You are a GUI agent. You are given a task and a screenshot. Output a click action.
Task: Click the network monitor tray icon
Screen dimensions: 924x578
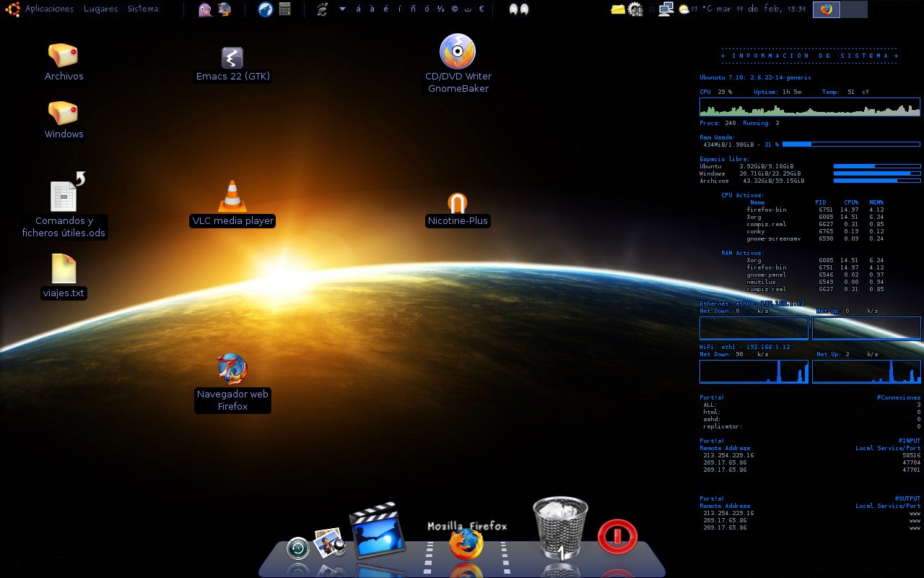pos(666,9)
